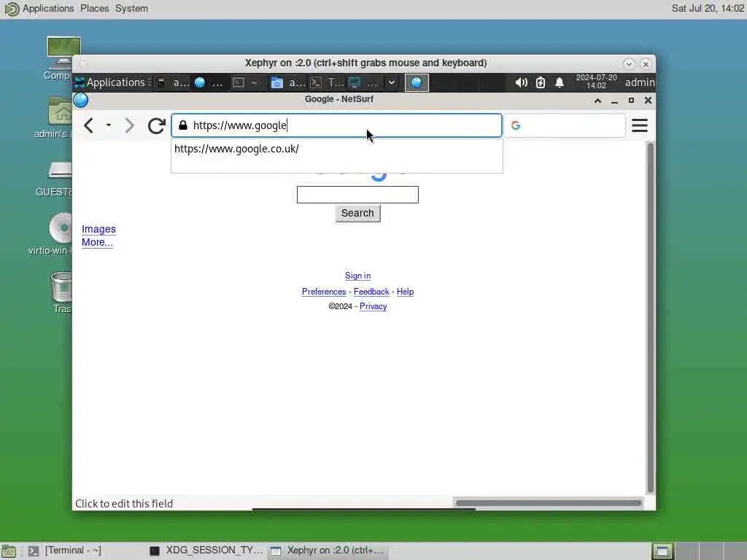Shade NetSurf window with up-caret button
Image resolution: width=747 pixels, height=560 pixels.
point(597,101)
